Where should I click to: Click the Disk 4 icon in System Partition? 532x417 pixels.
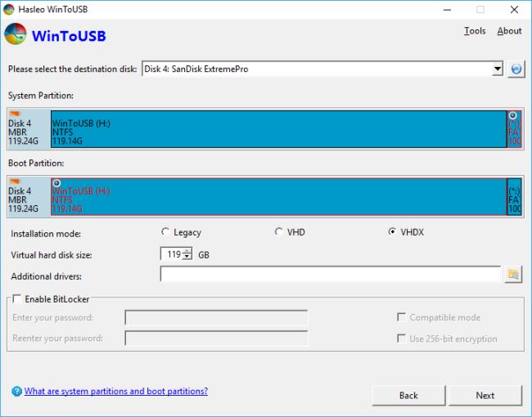tap(15, 114)
